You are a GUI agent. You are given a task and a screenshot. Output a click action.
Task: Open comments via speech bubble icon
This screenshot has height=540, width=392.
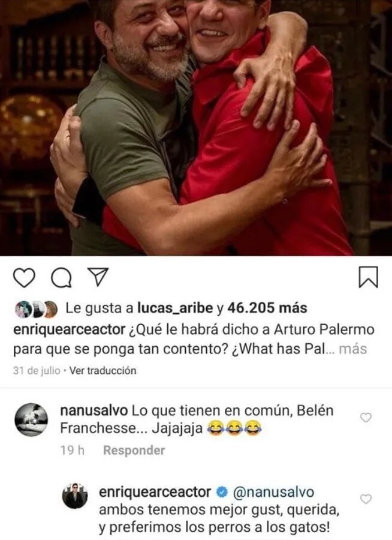62,278
